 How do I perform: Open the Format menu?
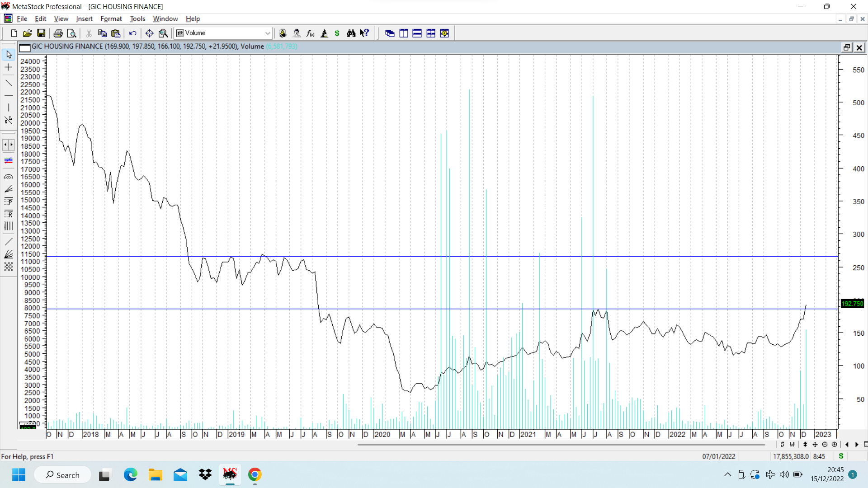(x=111, y=19)
